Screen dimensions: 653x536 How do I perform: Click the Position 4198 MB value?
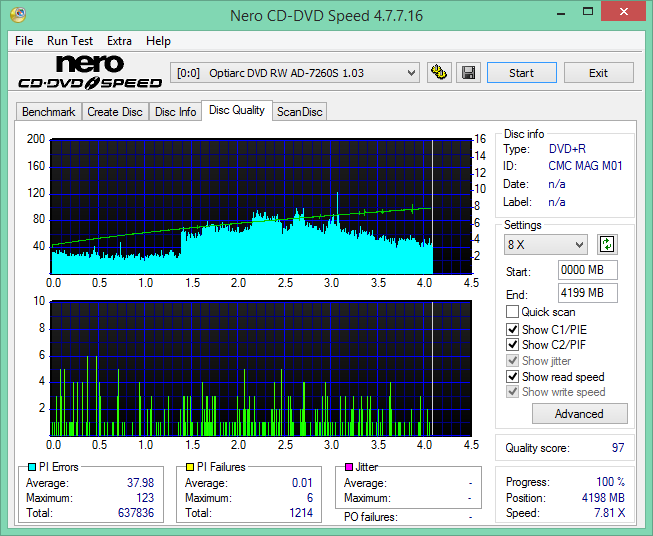[x=603, y=498]
